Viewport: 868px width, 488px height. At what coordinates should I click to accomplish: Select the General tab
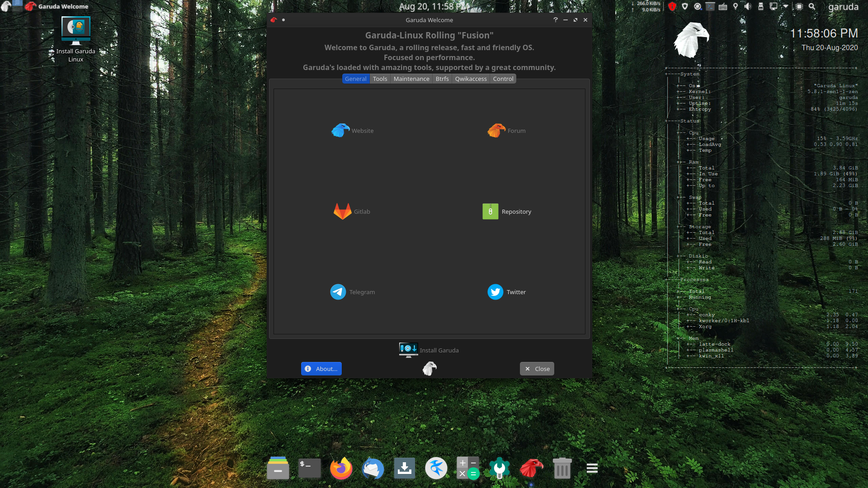(355, 79)
